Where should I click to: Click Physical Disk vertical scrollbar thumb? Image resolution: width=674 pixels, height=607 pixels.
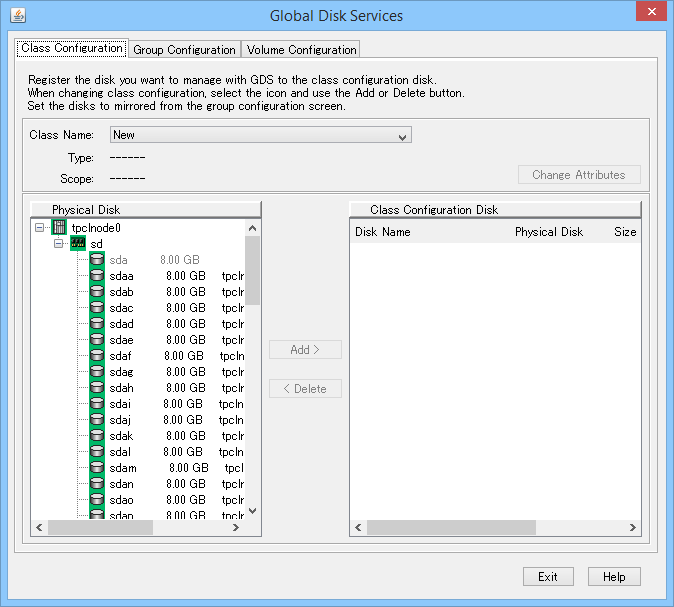[253, 270]
